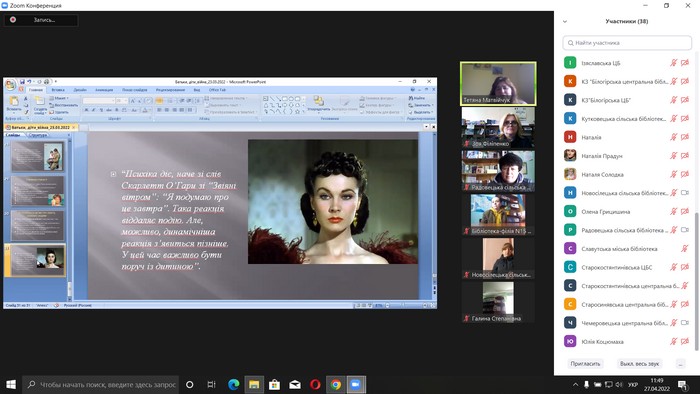
Task: Launch Opera browser from taskbar
Action: (315, 384)
